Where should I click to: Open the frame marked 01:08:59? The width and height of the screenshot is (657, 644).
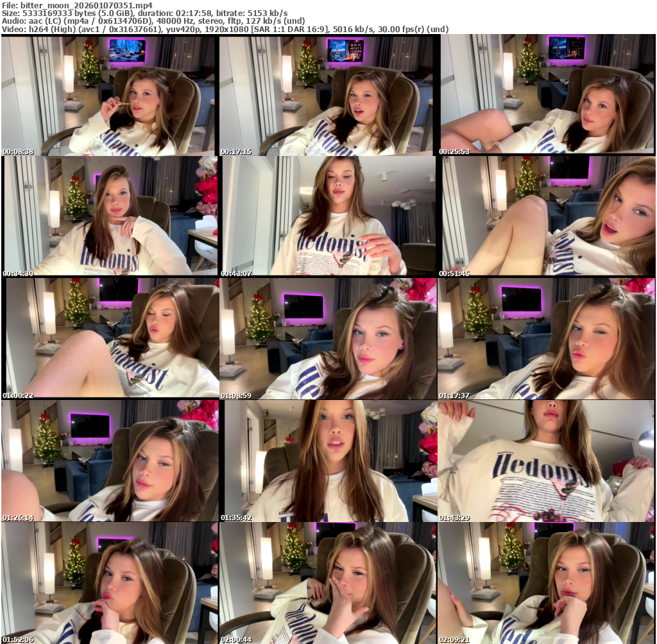click(x=327, y=338)
